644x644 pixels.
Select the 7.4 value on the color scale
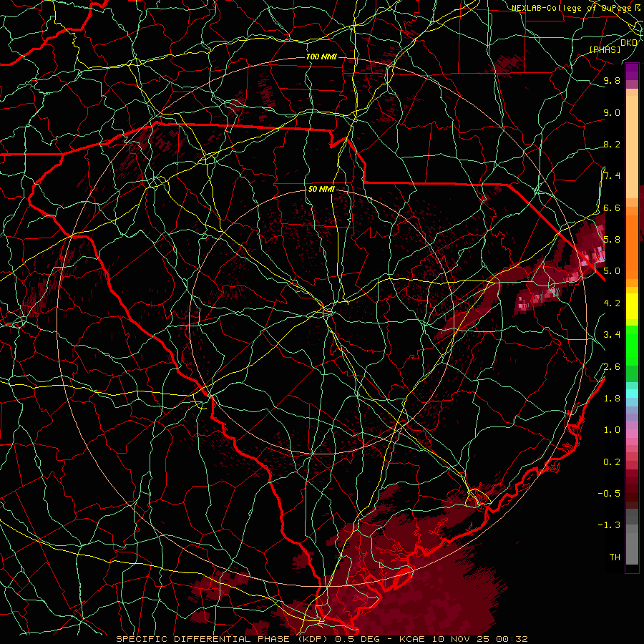click(x=612, y=176)
